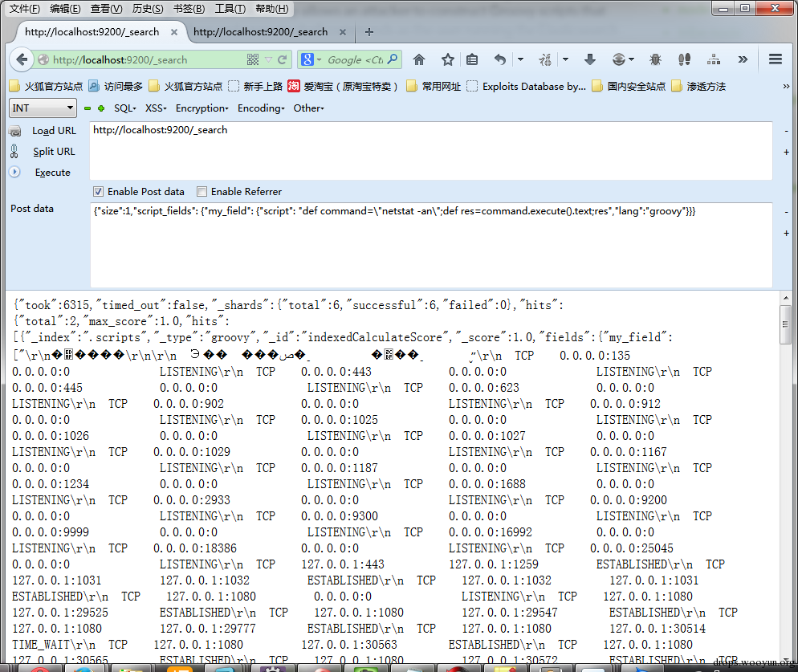Open the hamburger menu icon
This screenshot has width=798, height=672.
coord(775,59)
